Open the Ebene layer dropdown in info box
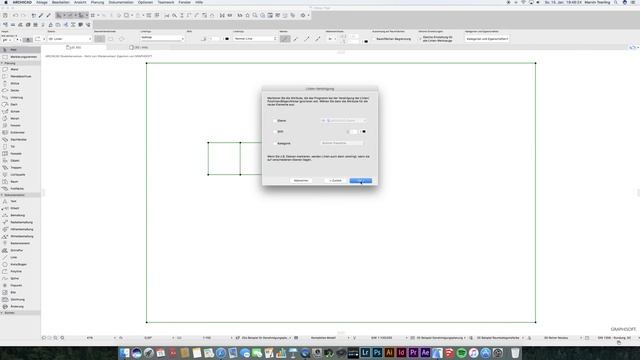This screenshot has height=360, width=640. pos(69,39)
